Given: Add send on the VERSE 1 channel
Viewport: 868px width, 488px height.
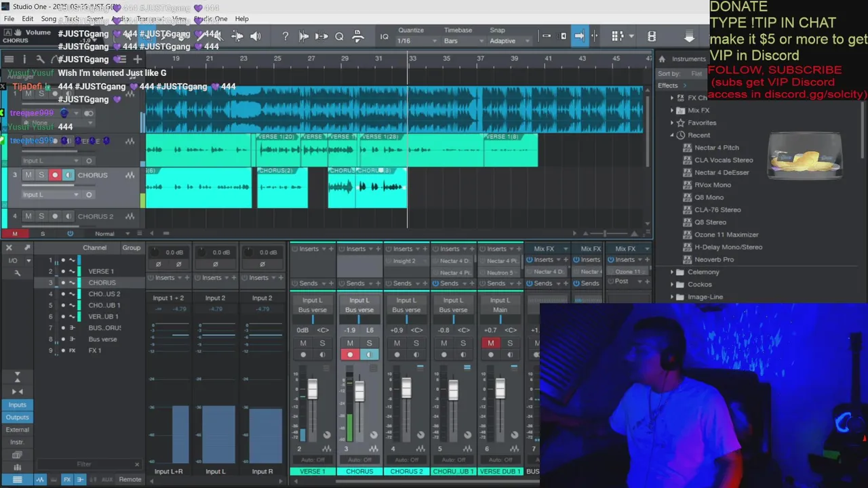Looking at the screenshot, I should click(x=331, y=283).
